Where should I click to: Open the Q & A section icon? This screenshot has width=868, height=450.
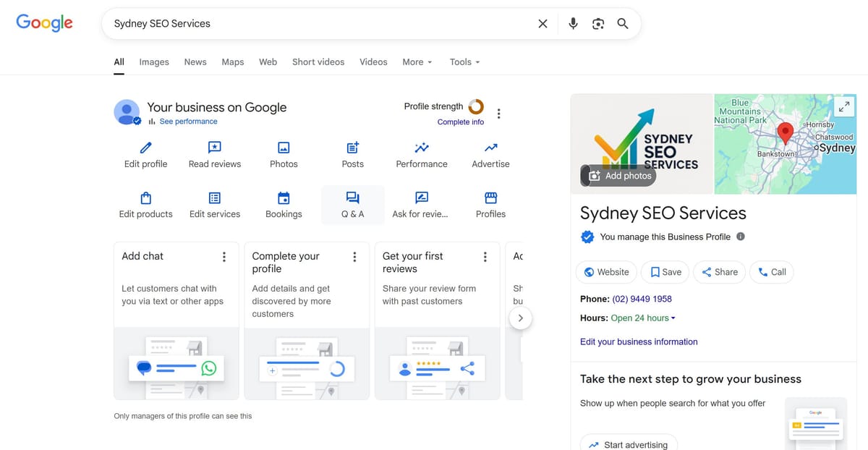352,198
